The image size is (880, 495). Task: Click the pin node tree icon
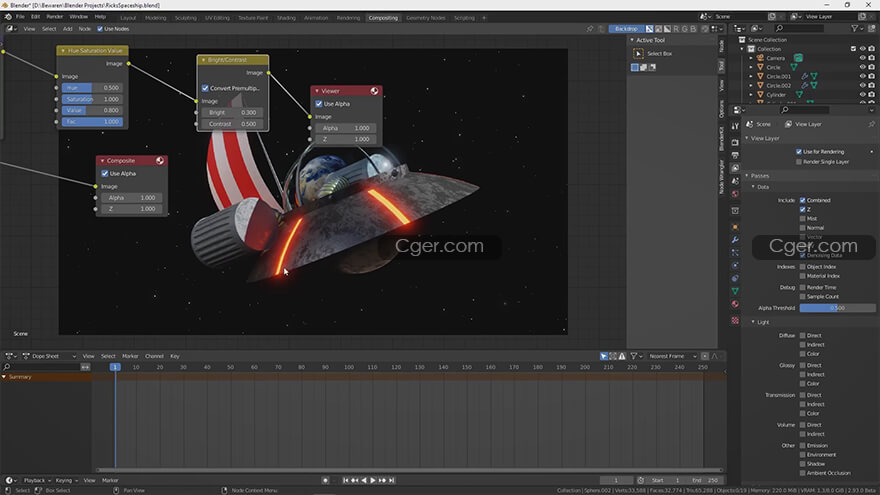point(590,29)
